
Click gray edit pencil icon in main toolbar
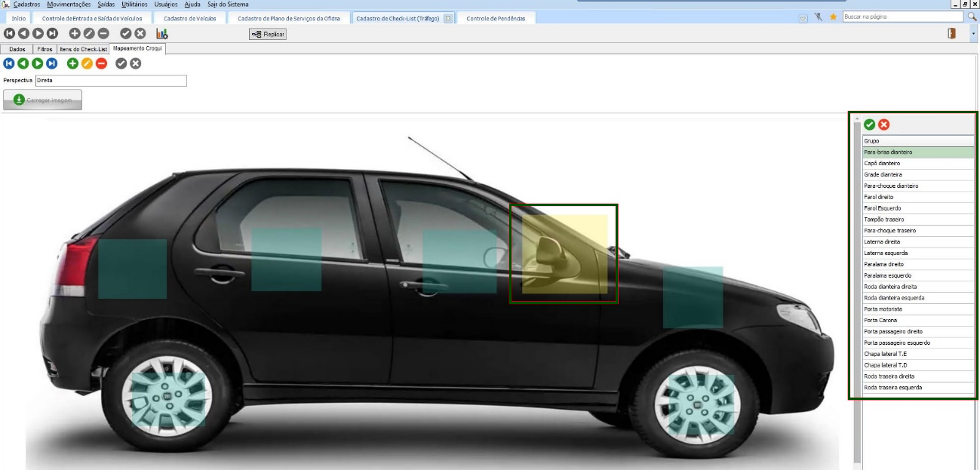click(89, 33)
